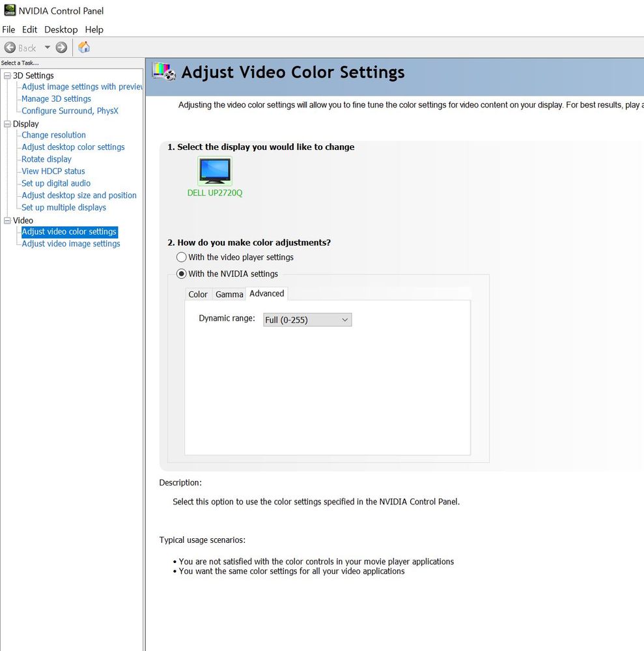
Task: Open View HDCP status
Action: point(53,171)
